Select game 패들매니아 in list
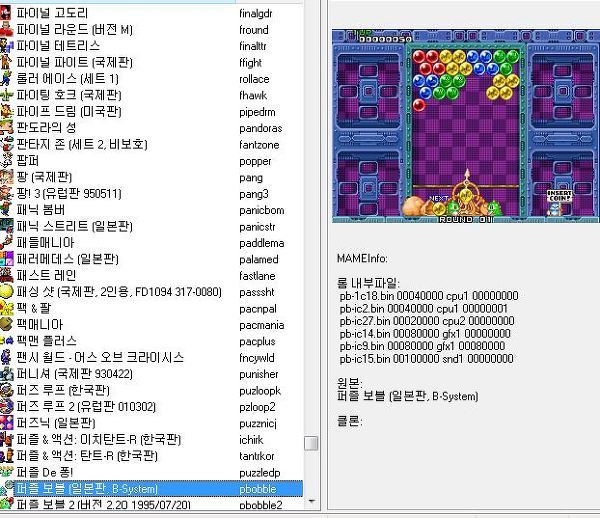 [x=45, y=243]
